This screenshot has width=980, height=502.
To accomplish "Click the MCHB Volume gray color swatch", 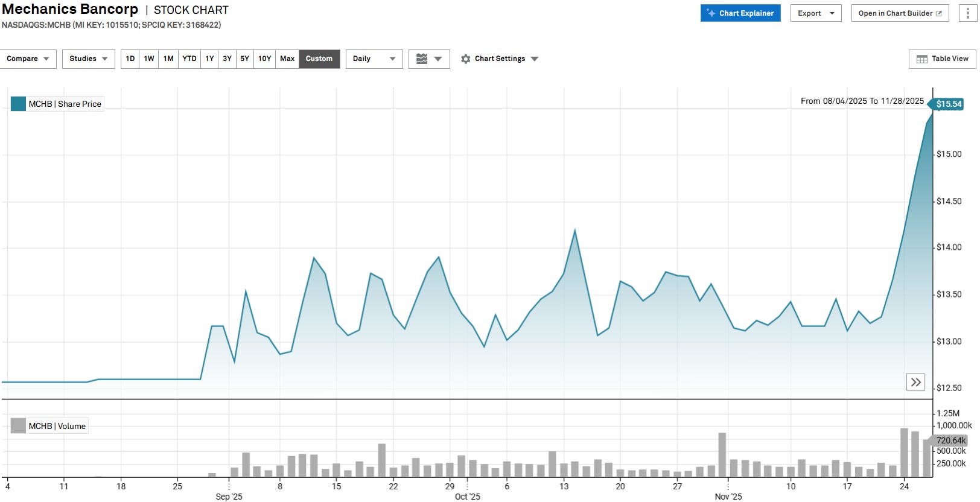I will pos(18,426).
